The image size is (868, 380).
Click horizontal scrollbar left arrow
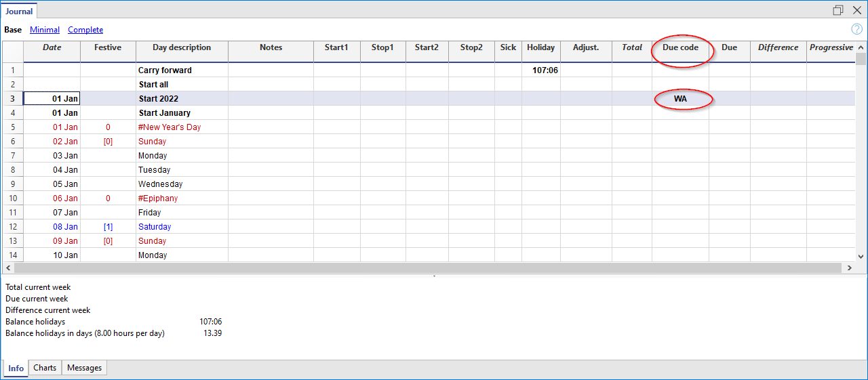pyautogui.click(x=9, y=268)
